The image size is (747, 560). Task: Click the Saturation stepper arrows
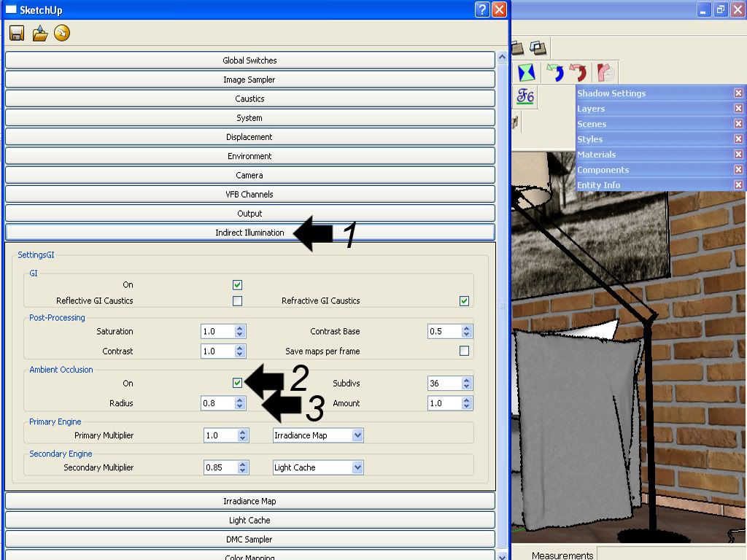(240, 332)
